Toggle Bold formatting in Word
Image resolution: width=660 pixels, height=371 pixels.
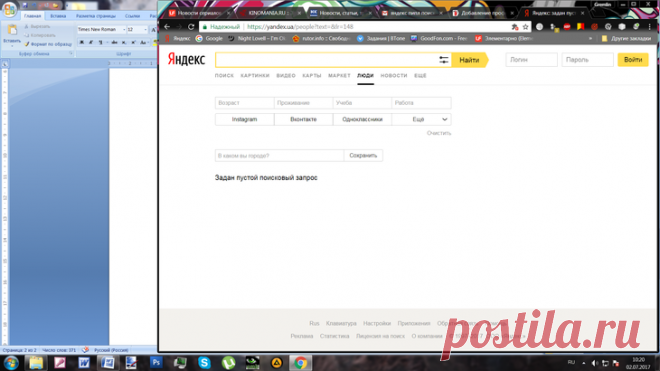82,42
